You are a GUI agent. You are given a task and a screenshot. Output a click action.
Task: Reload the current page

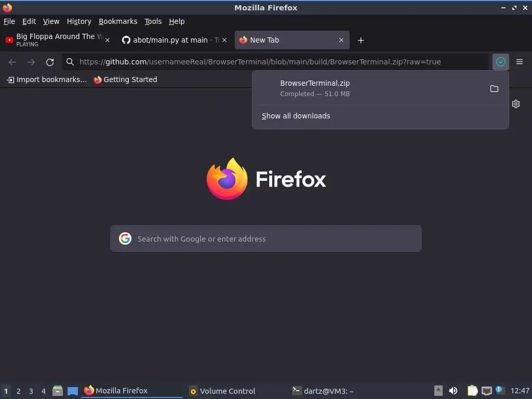[x=50, y=62]
